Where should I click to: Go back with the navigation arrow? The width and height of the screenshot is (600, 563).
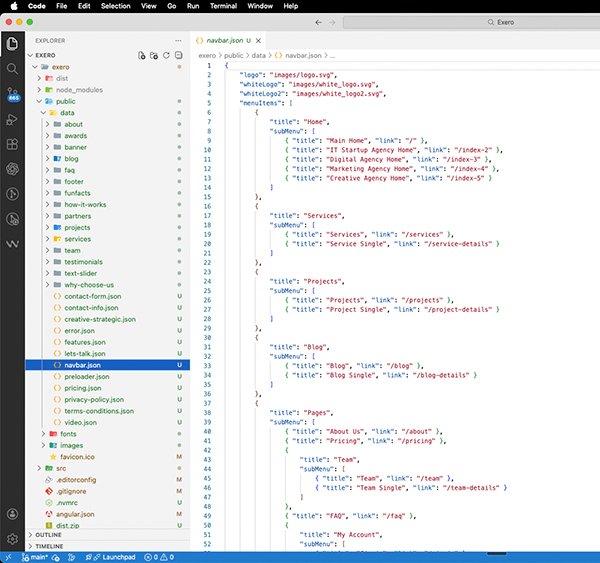pos(318,22)
